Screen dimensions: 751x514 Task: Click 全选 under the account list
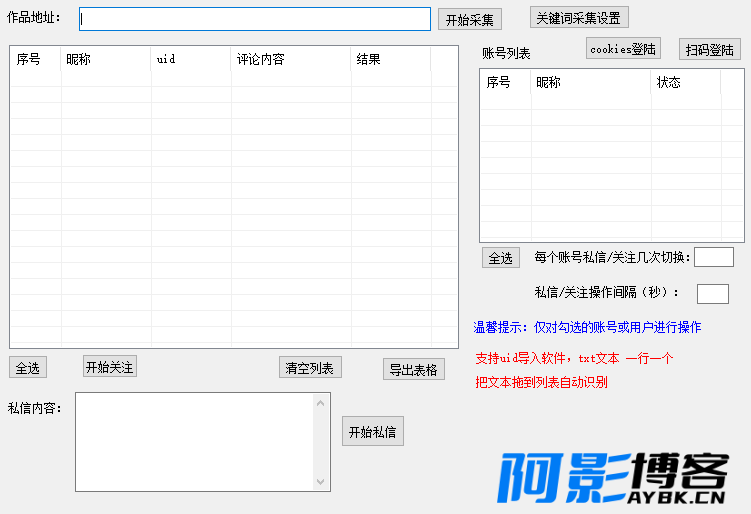click(x=501, y=258)
